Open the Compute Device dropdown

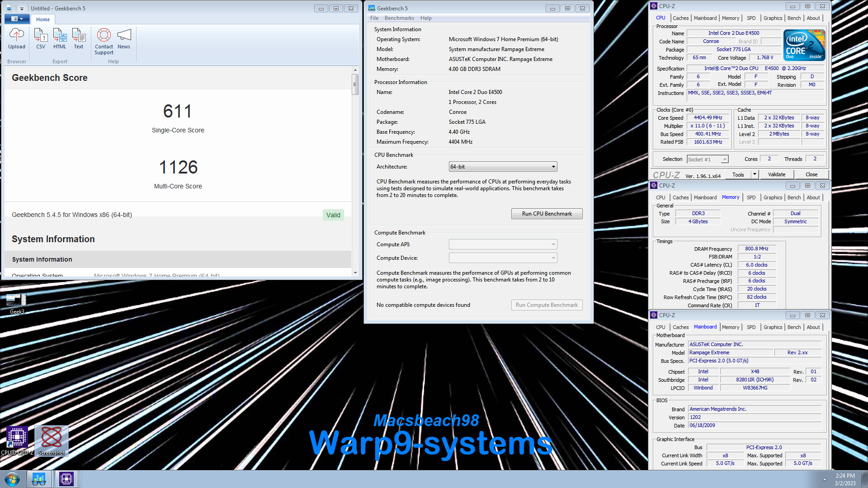point(503,258)
